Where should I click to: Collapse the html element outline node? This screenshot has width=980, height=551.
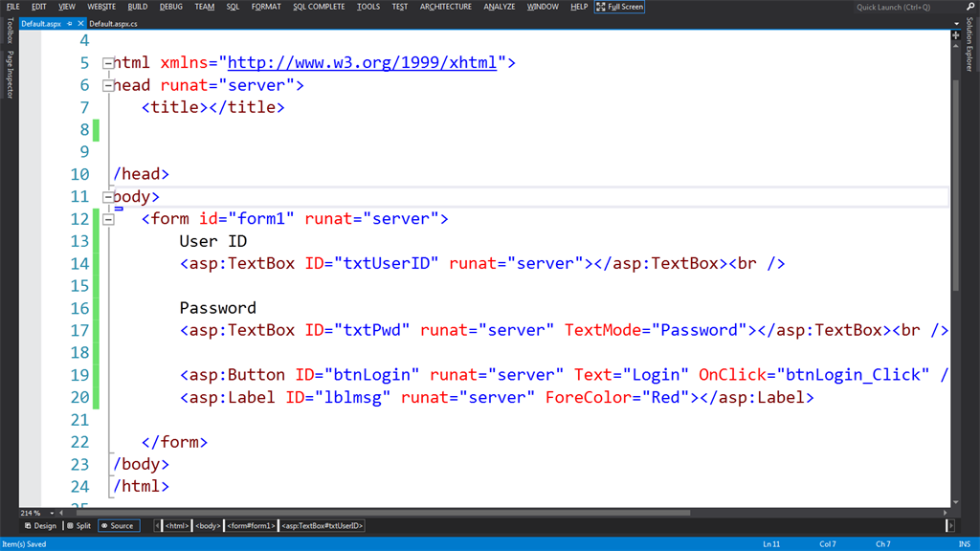coord(108,63)
